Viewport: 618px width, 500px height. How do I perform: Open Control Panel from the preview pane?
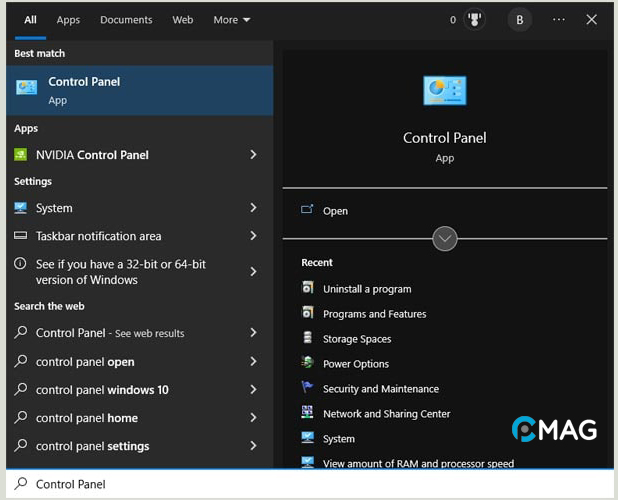pos(335,211)
